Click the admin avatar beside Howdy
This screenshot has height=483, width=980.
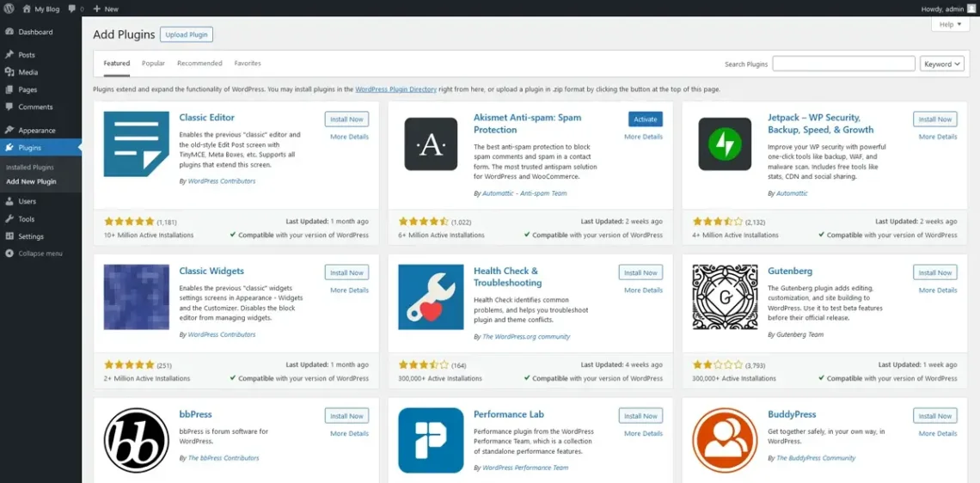[971, 9]
